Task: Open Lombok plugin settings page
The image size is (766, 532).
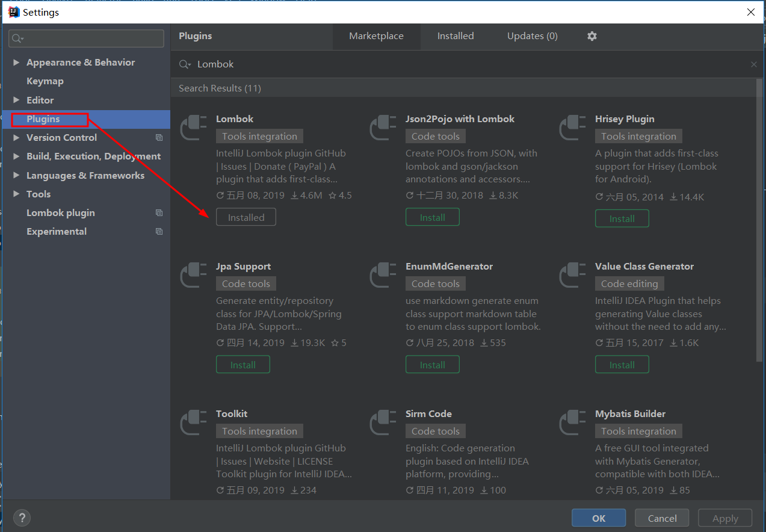Action: [x=61, y=213]
